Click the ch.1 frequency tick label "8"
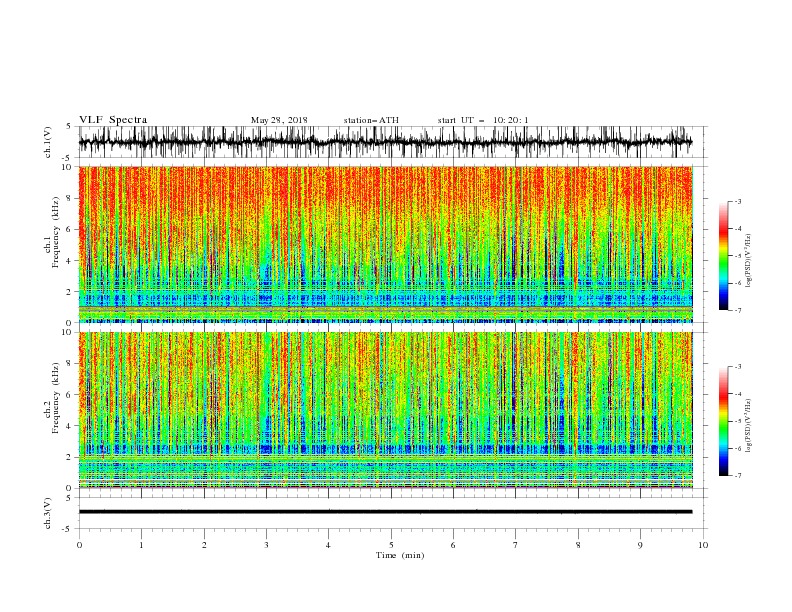 click(70, 198)
